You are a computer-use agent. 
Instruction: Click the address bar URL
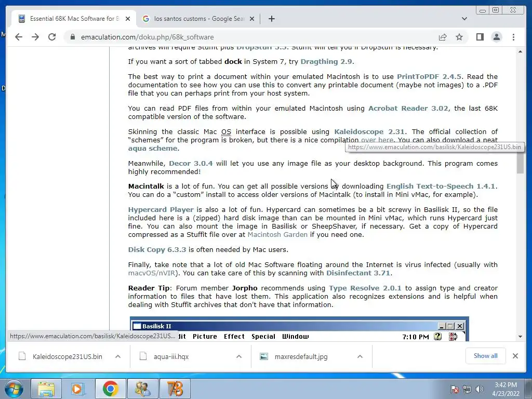[x=147, y=37]
